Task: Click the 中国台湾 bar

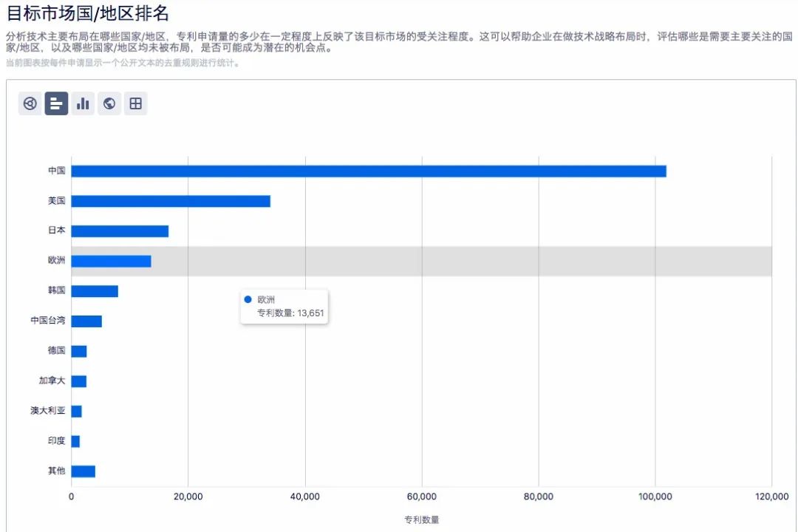Action: [x=86, y=321]
